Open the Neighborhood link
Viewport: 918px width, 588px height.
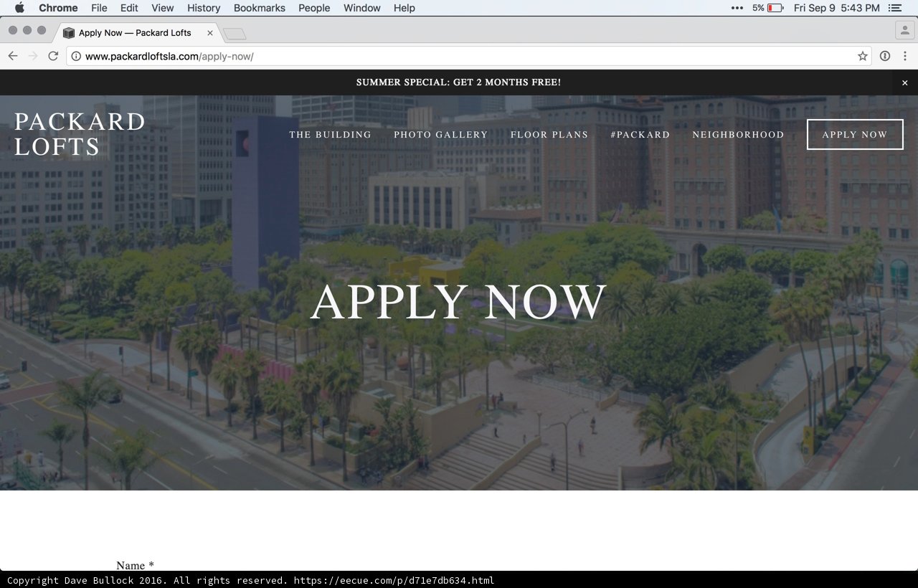(x=738, y=135)
